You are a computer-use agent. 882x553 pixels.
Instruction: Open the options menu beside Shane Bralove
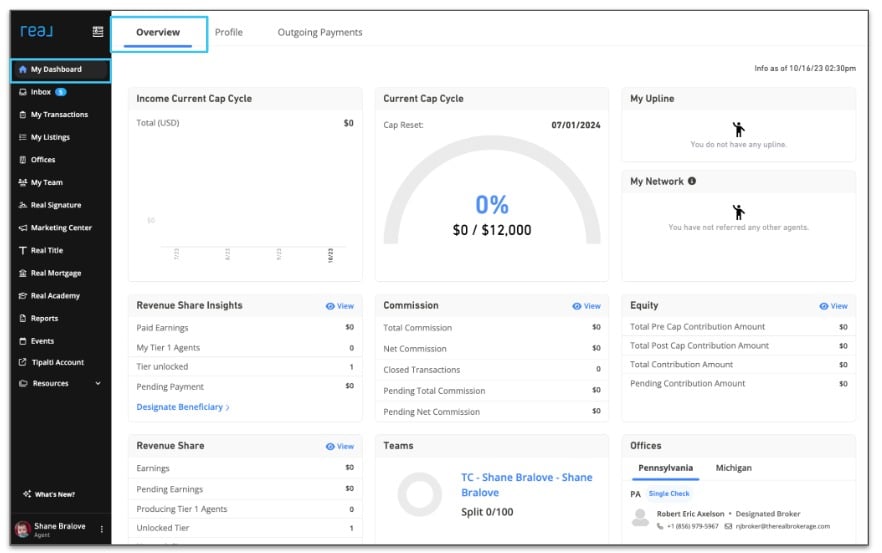101,529
